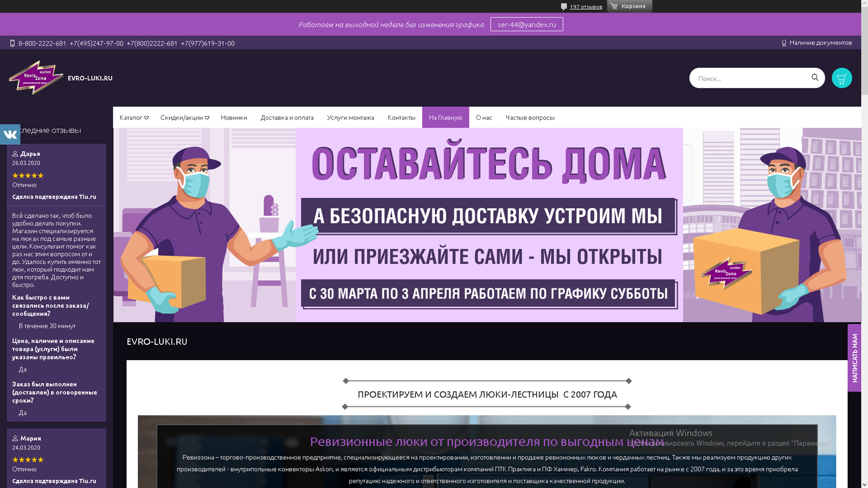
Task: Open the Скидки/акции dropdown
Action: [184, 117]
